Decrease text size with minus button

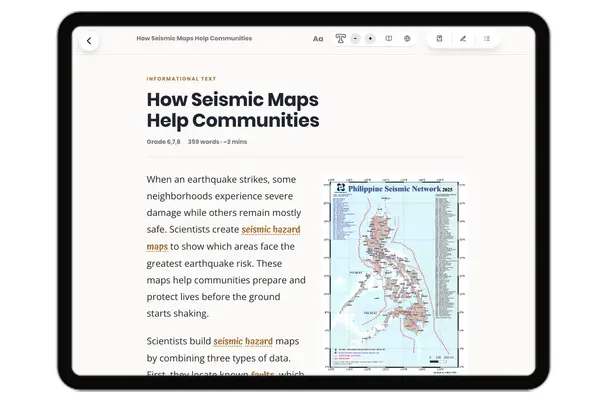point(355,39)
